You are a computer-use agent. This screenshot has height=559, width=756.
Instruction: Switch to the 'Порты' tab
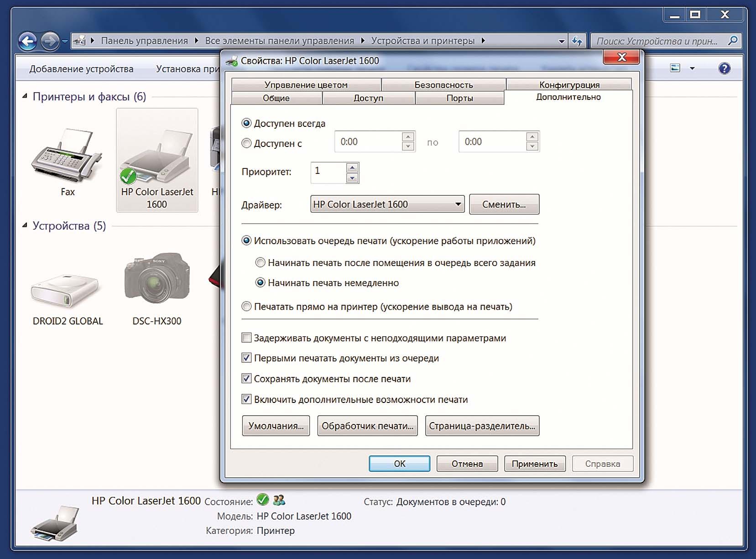(459, 98)
